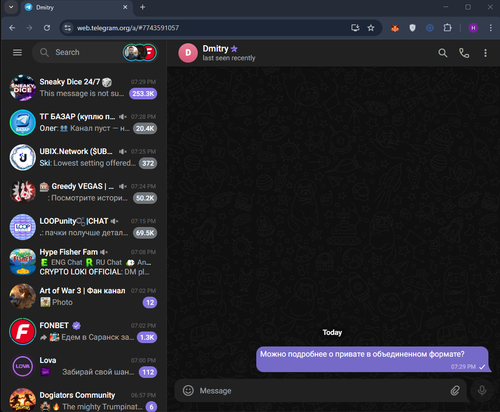Close the Dmitry browser tab
This screenshot has width=500, height=412.
point(125,7)
